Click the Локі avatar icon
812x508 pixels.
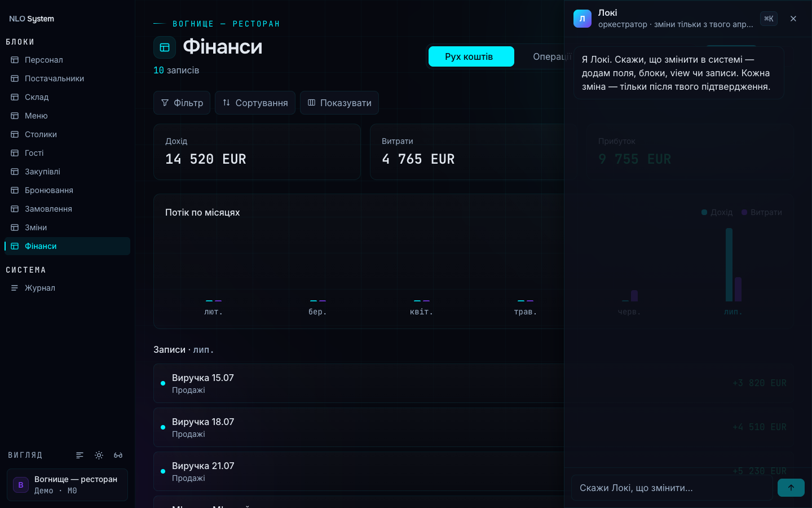[x=582, y=19]
